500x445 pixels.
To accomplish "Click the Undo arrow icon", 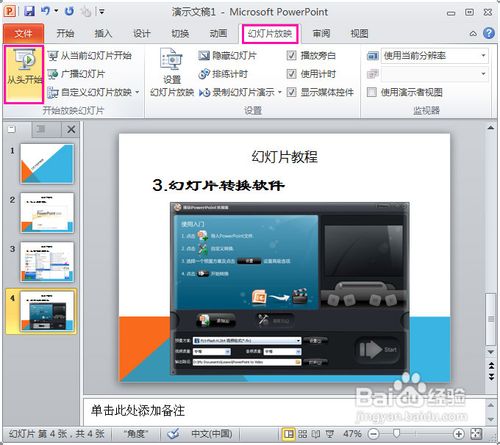I will [45, 11].
